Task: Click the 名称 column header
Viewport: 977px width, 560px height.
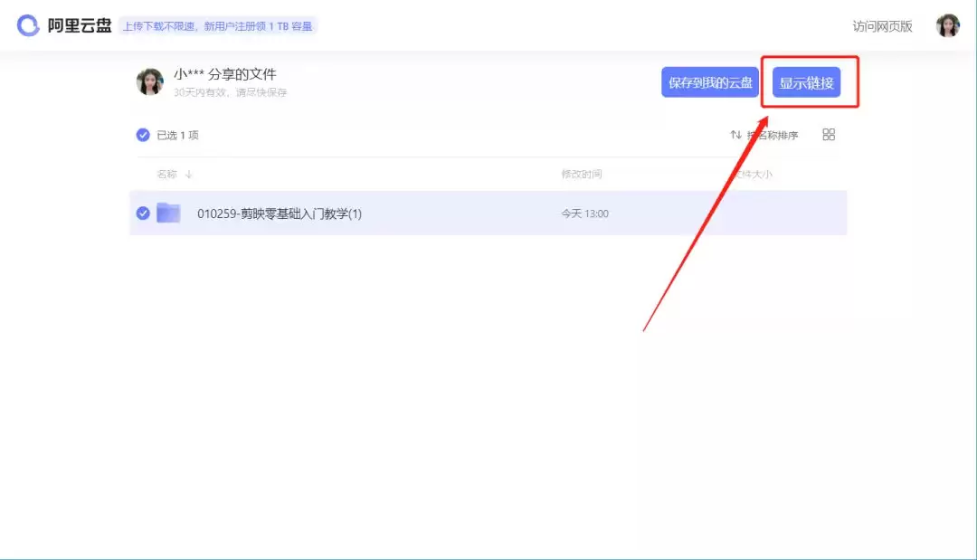Action: (x=167, y=175)
